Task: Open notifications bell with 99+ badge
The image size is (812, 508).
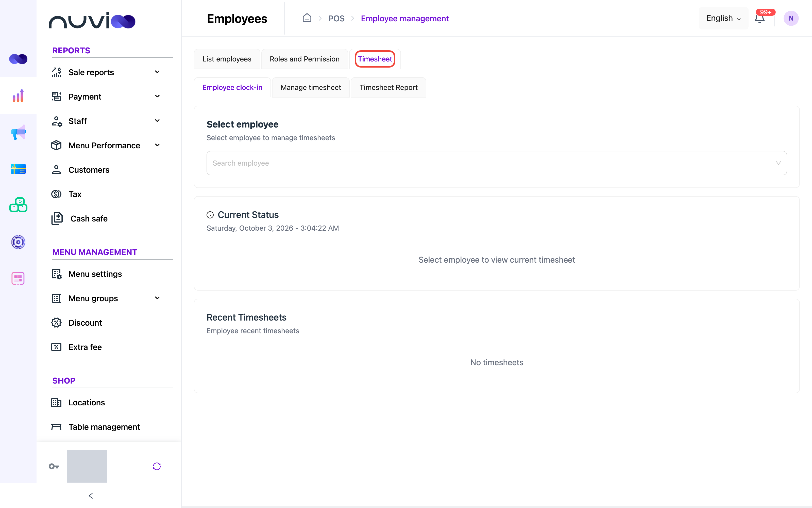Action: pyautogui.click(x=760, y=19)
